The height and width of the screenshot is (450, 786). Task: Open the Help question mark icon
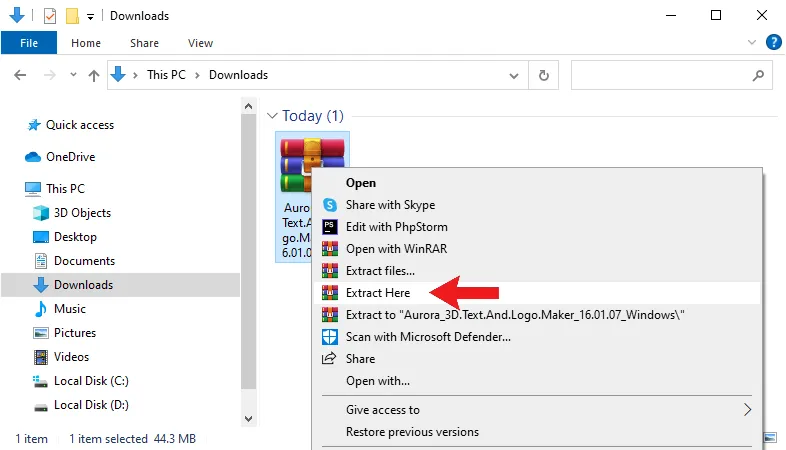[x=773, y=42]
